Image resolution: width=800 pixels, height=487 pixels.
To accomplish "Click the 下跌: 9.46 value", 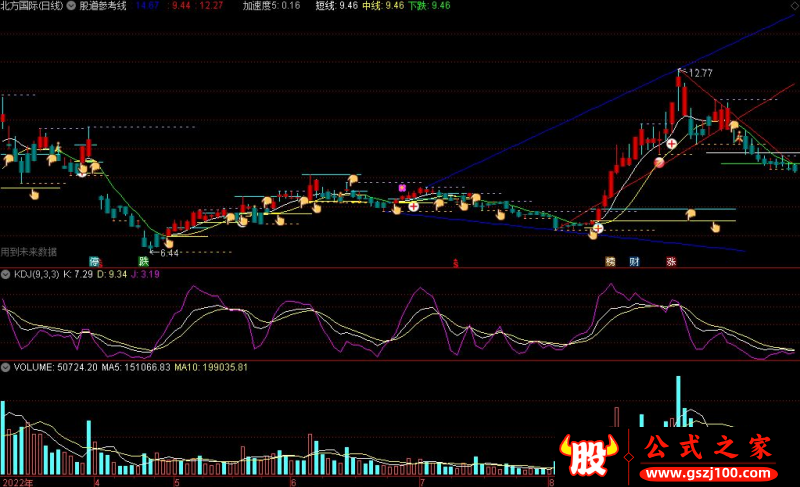I will coord(430,6).
